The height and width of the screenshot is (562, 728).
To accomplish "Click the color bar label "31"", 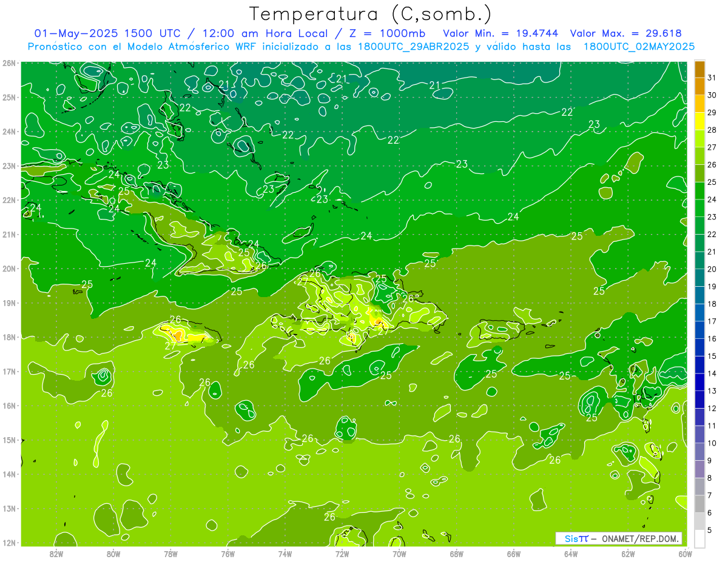I will (712, 78).
